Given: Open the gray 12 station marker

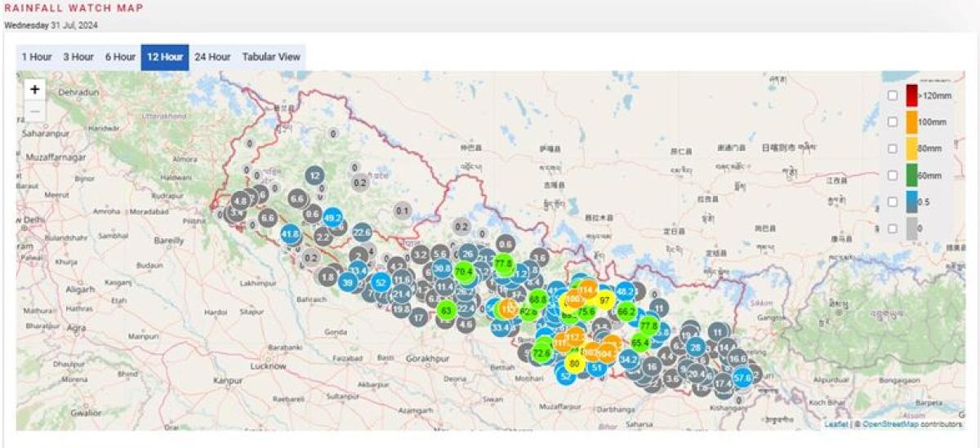Looking at the screenshot, I should (315, 175).
